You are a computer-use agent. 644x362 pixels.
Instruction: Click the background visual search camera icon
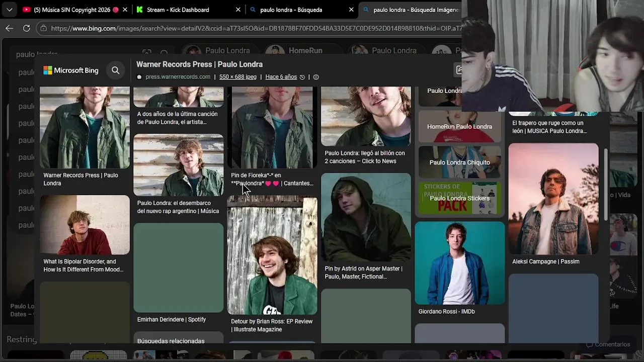[x=146, y=53]
